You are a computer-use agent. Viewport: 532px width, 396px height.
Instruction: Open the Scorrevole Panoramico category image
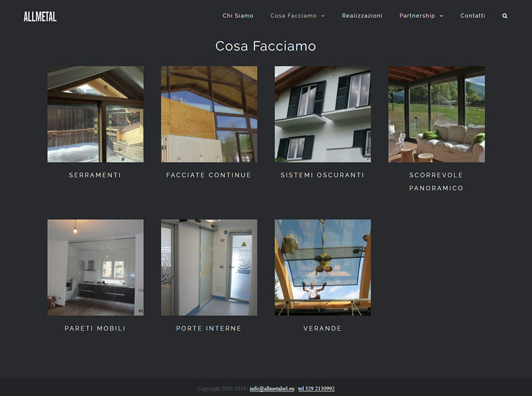pyautogui.click(x=436, y=114)
